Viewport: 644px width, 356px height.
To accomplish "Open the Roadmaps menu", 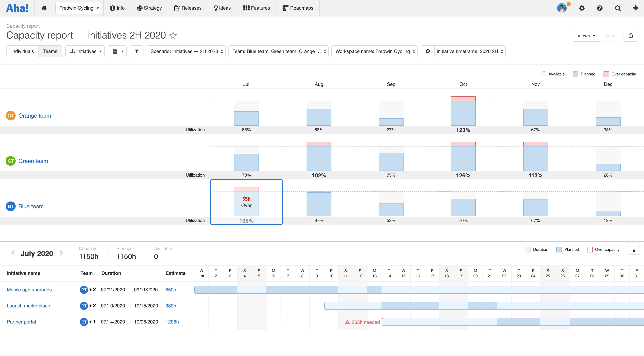I will pos(298,8).
